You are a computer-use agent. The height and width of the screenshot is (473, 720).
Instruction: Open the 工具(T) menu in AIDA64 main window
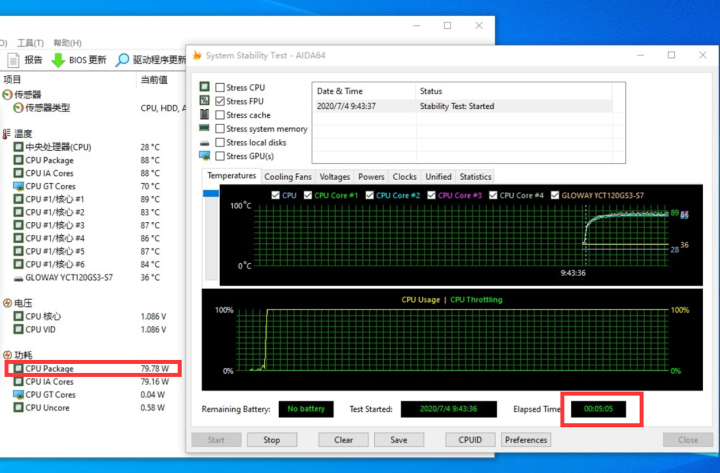pyautogui.click(x=30, y=43)
